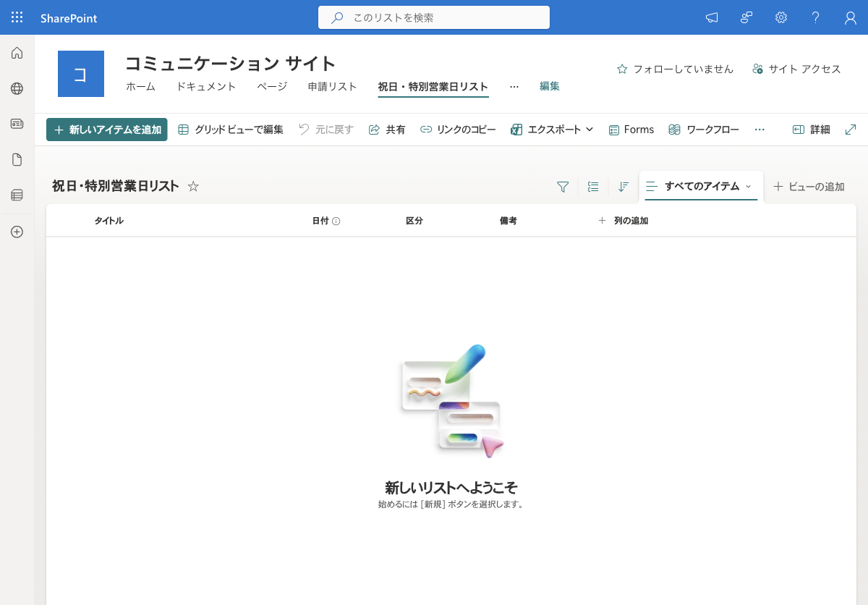
Task: Click the SharePoint title link
Action: [x=69, y=18]
